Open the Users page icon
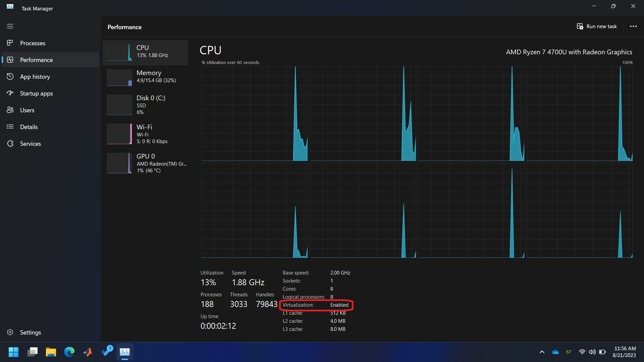644x362 pixels. (x=10, y=110)
